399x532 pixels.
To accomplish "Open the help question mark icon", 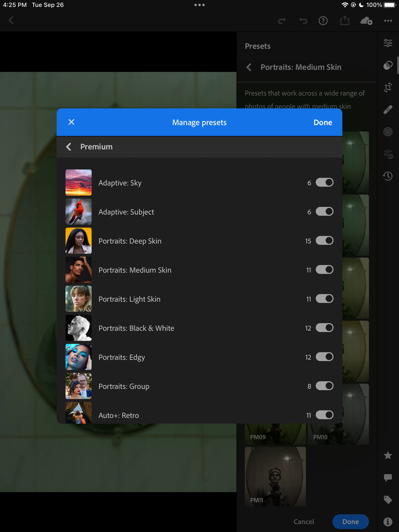I will click(x=323, y=21).
